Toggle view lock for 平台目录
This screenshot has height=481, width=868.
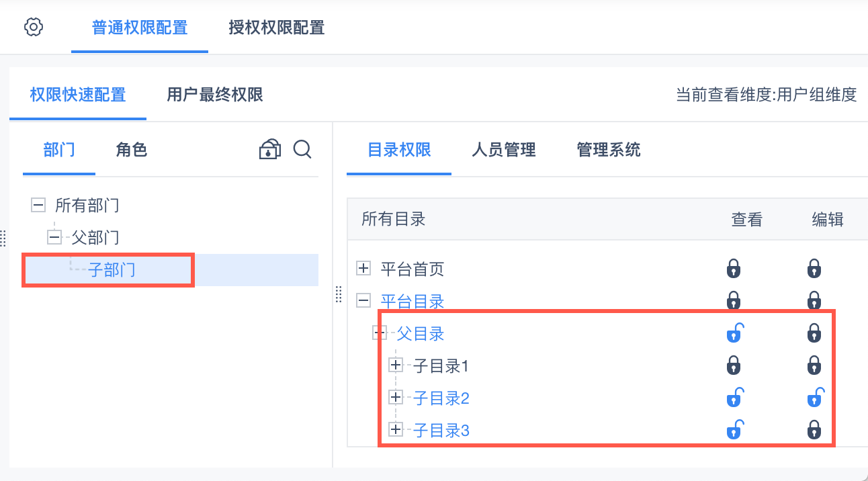coord(734,300)
